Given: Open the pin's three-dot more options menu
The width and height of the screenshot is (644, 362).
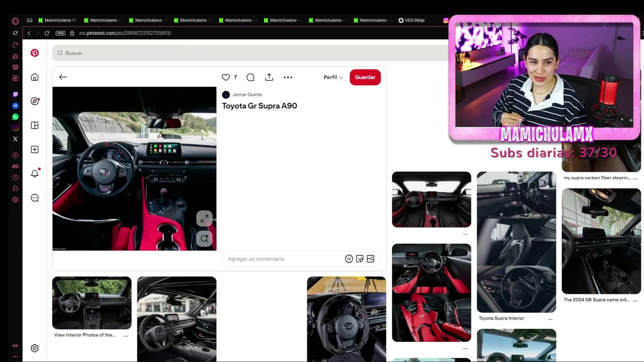Looking at the screenshot, I should [288, 77].
